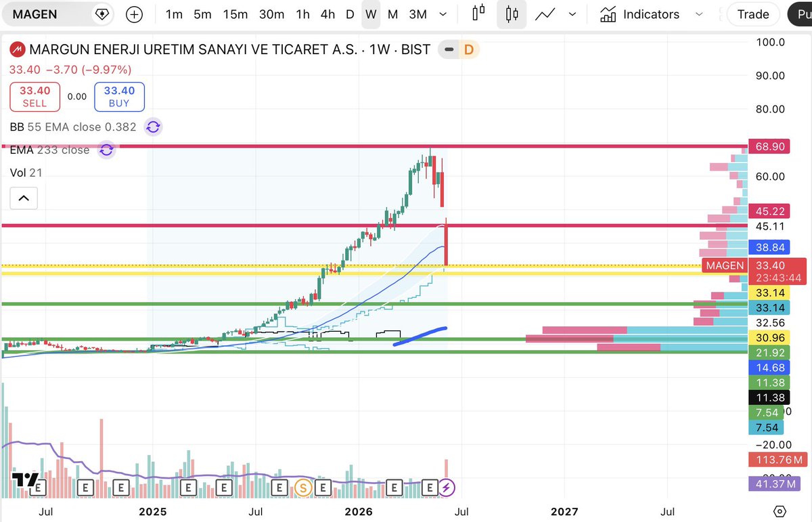Select the Candles chart style icon
Image resolution: width=812 pixels, height=522 pixels.
pyautogui.click(x=512, y=14)
